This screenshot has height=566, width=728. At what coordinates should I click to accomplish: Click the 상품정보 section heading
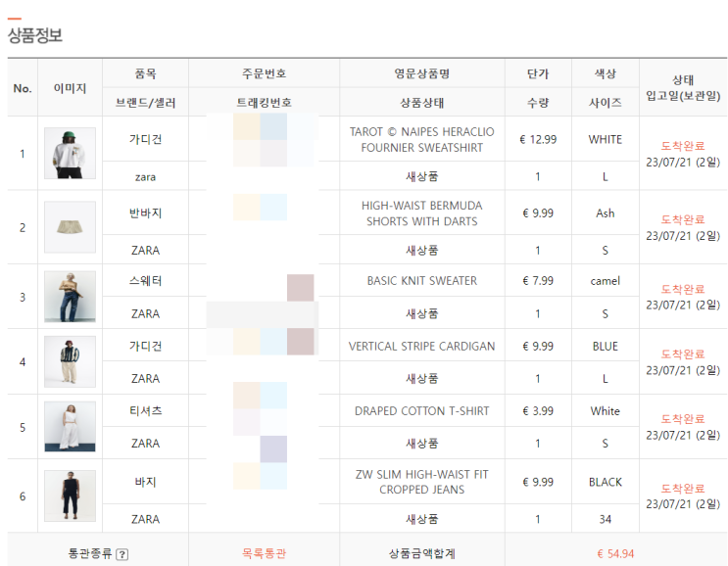click(x=35, y=35)
